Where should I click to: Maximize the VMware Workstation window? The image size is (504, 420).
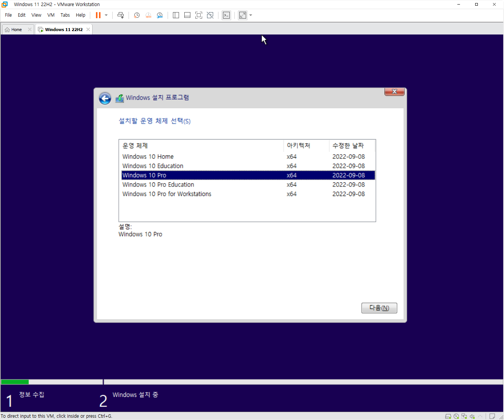pos(476,5)
